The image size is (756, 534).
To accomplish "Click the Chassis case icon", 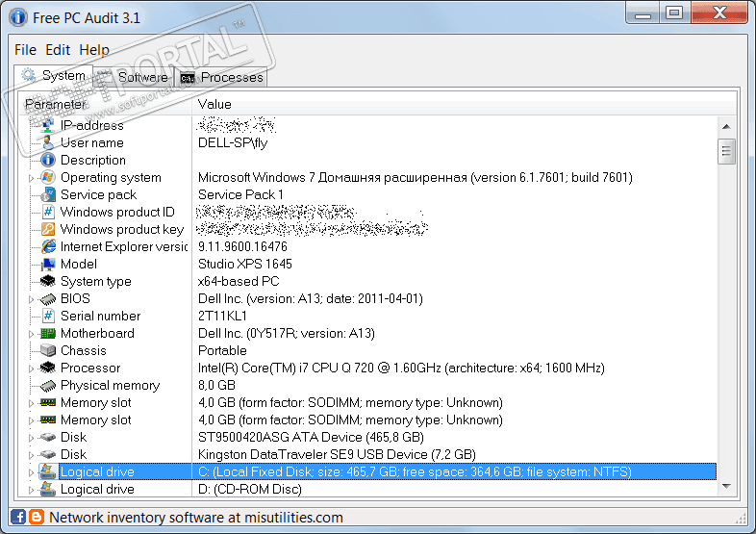I will click(48, 350).
